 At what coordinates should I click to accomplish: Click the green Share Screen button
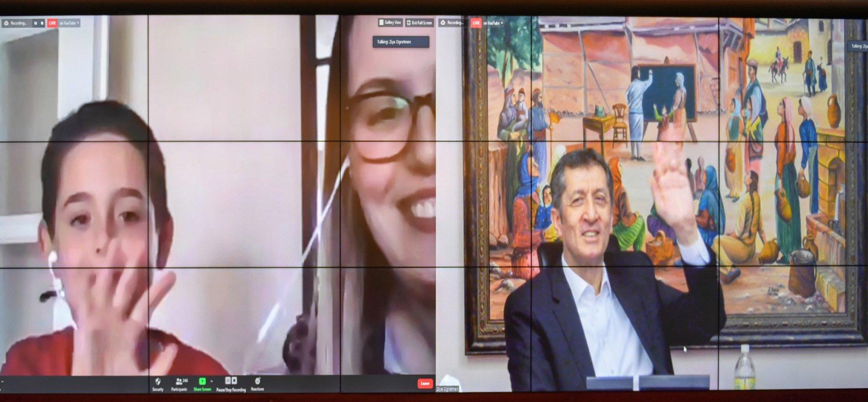click(202, 384)
